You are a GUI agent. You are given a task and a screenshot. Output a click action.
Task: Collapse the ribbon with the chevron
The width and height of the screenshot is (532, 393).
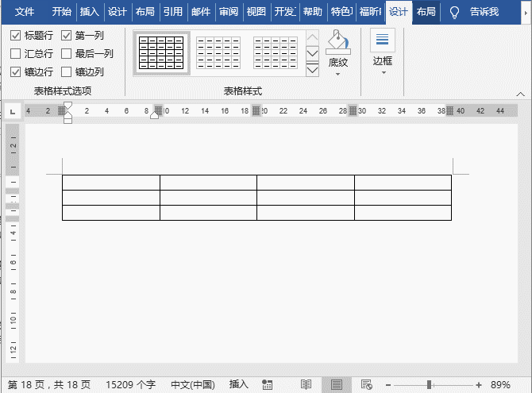point(520,94)
